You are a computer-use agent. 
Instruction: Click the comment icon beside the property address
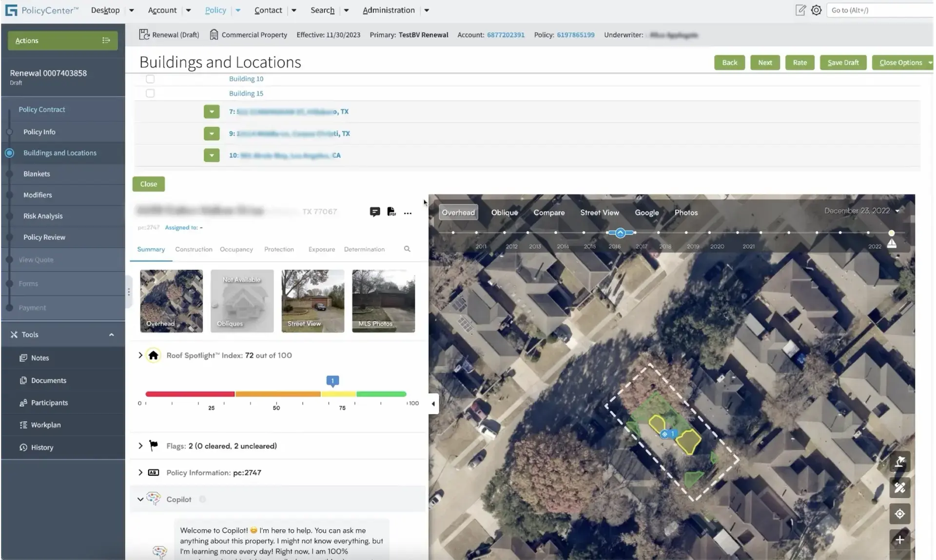[x=374, y=212]
